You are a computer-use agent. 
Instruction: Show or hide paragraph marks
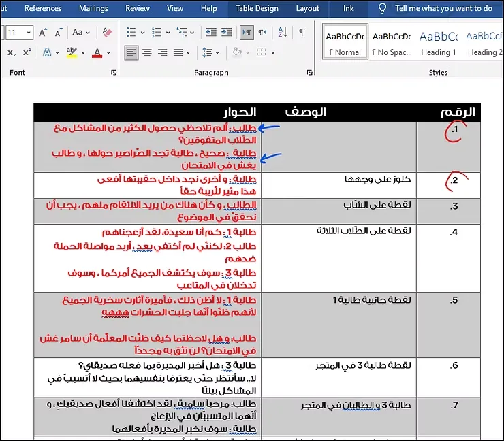click(302, 33)
